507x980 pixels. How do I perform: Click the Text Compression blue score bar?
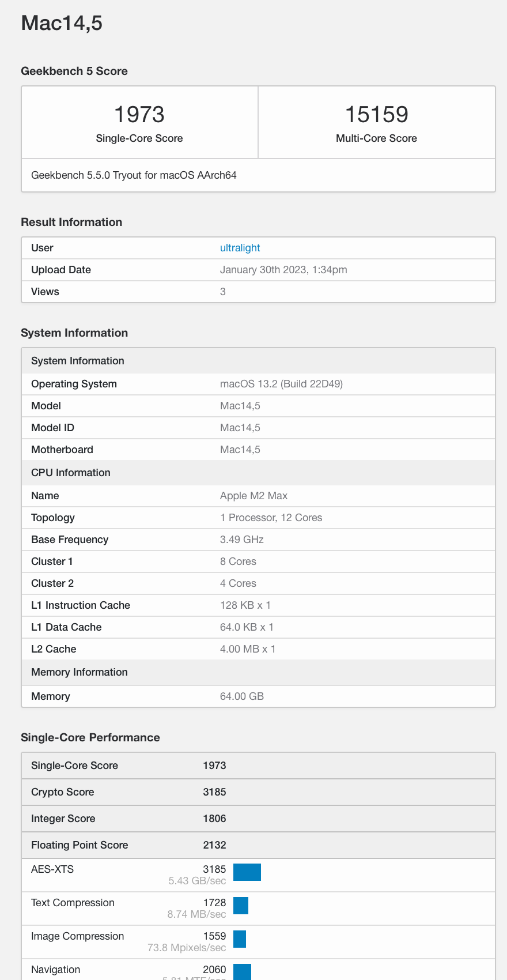coord(241,906)
